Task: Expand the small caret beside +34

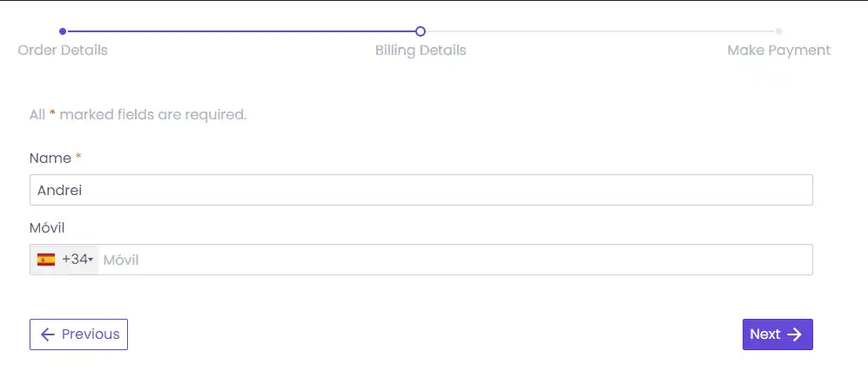Action: tap(91, 260)
